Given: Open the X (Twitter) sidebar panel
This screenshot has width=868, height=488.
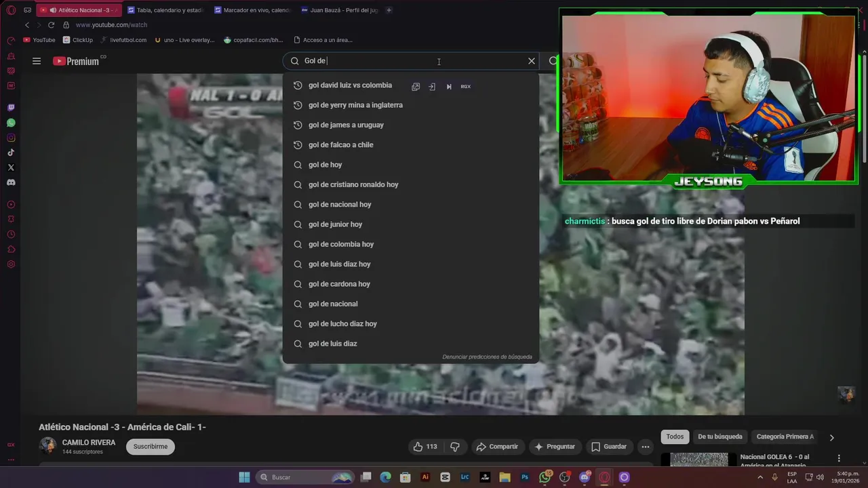Looking at the screenshot, I should pos(11,167).
